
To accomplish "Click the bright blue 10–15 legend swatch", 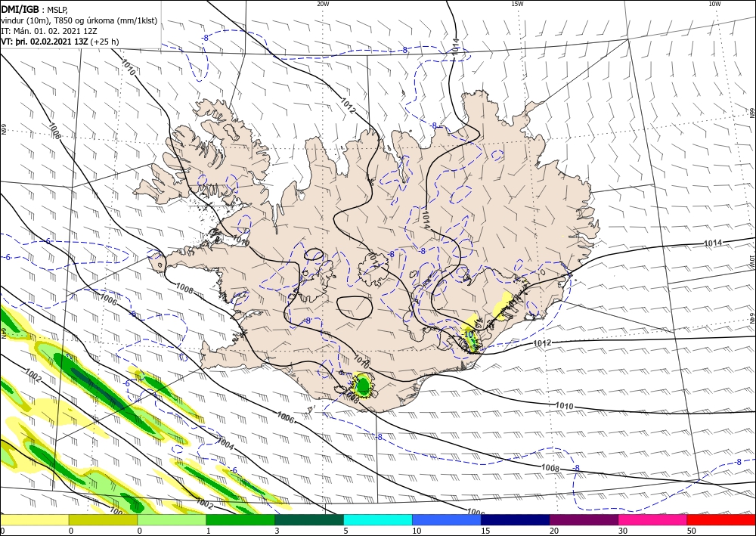I will click(447, 520).
